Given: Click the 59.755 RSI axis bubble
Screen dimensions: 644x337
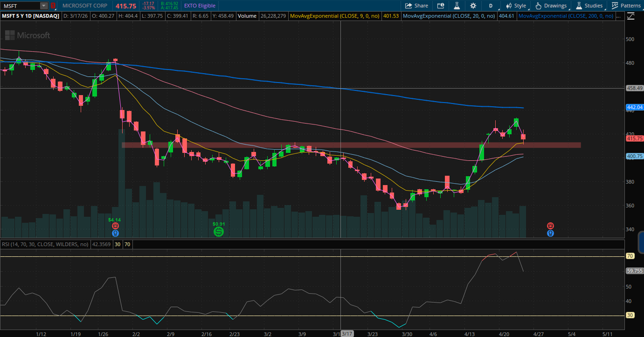Looking at the screenshot, I should click(634, 271).
